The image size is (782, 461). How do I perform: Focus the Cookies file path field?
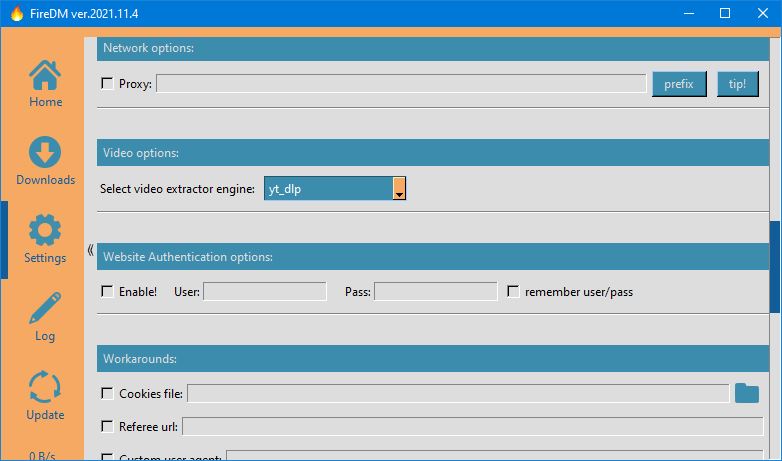[458, 393]
